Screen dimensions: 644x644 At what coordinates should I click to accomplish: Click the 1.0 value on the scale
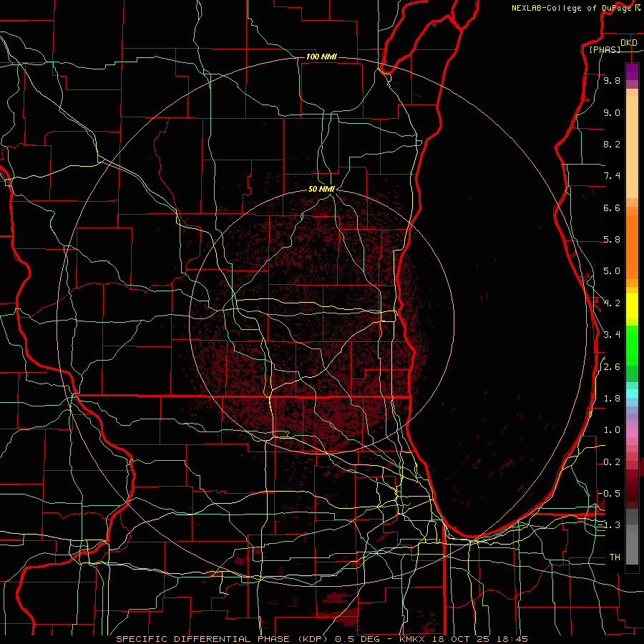pos(612,430)
